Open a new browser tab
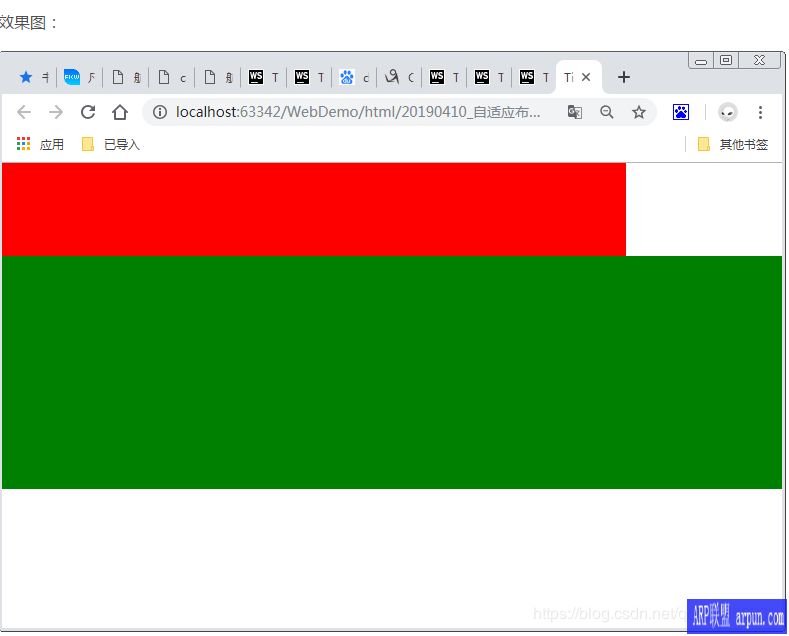 [624, 77]
